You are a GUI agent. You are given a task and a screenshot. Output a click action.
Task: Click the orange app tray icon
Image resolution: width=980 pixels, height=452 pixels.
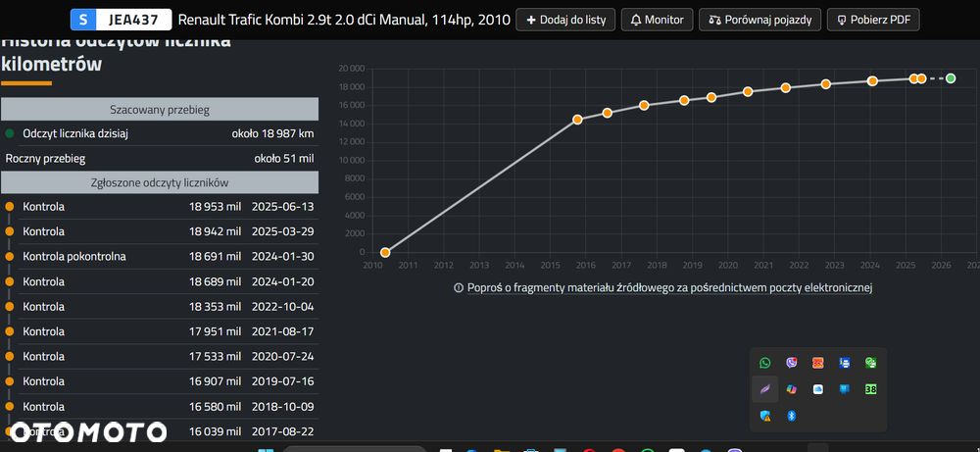pos(817,363)
